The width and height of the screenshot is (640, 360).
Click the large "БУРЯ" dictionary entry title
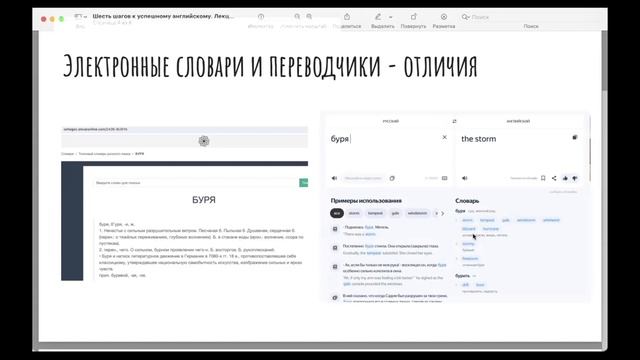(x=204, y=200)
